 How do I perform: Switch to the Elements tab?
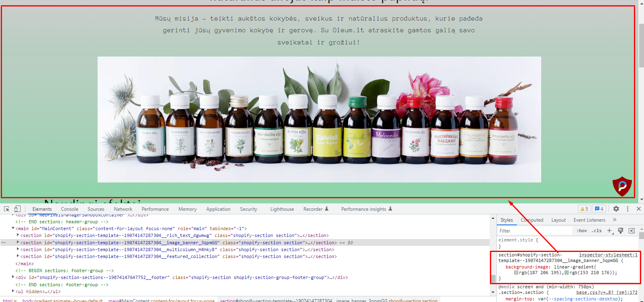[x=42, y=209]
